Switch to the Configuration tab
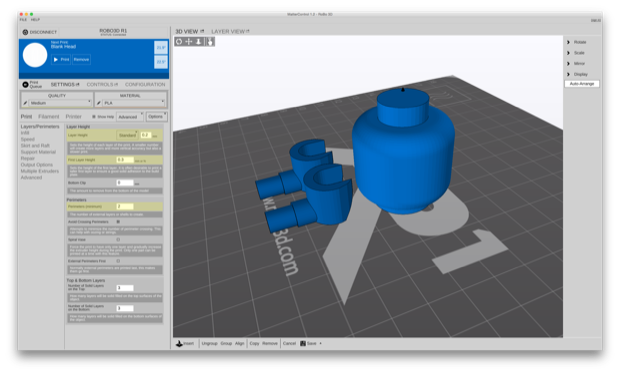 145,85
